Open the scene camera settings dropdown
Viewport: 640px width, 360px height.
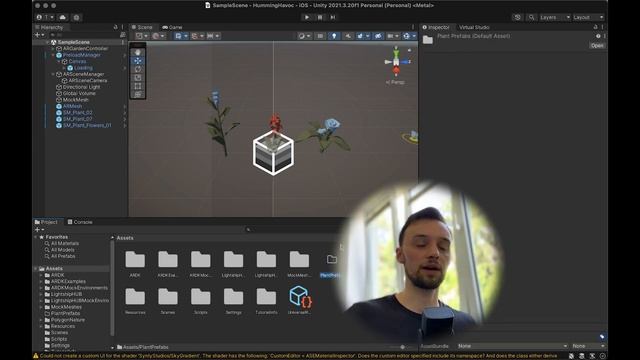[x=393, y=36]
